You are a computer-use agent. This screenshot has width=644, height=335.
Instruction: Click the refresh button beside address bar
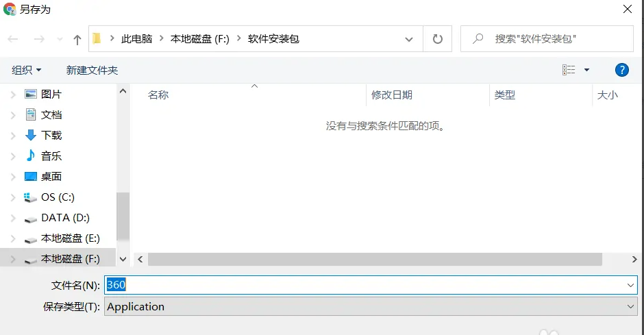(x=437, y=39)
